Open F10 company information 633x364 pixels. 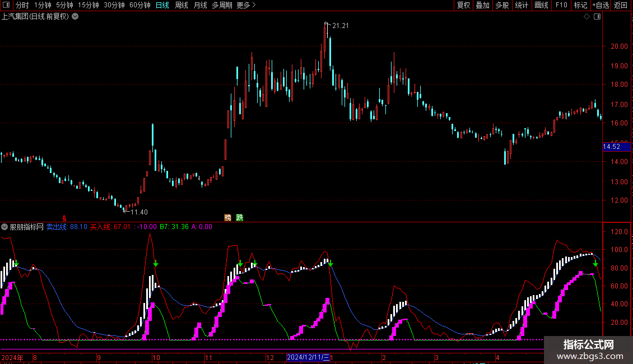[x=561, y=5]
